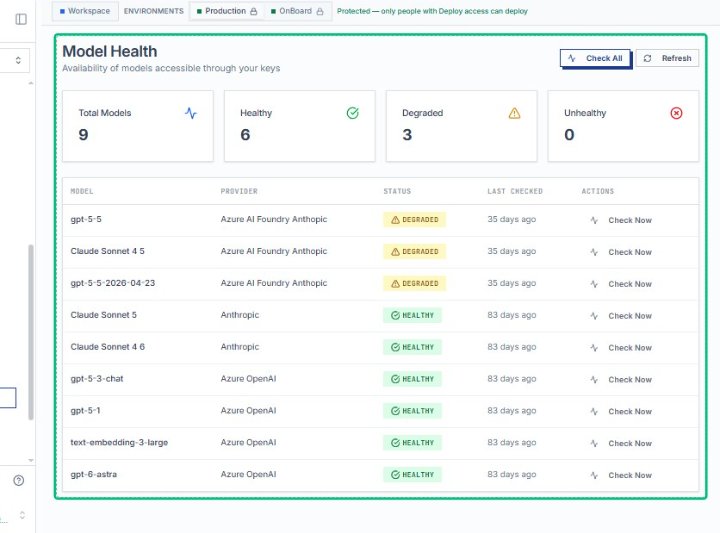Click HEALTHY badge for text-embedding-3-large

point(412,443)
